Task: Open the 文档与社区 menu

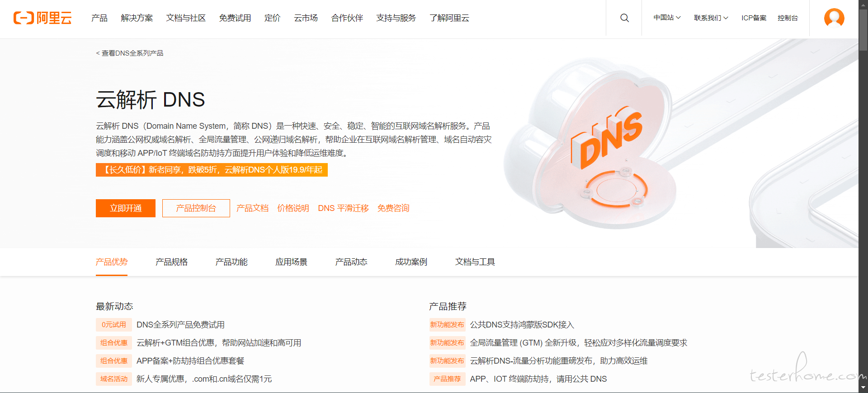Action: pyautogui.click(x=186, y=18)
